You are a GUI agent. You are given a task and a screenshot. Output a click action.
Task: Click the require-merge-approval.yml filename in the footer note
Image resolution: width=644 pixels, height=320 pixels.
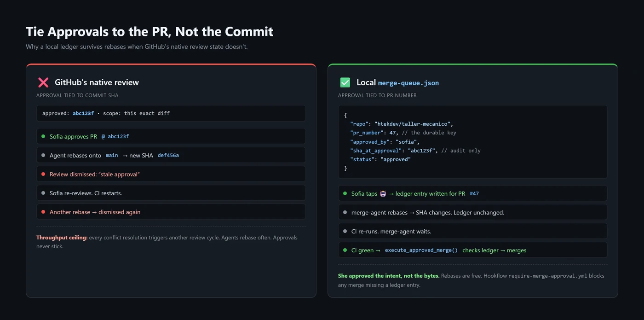[x=548, y=276]
